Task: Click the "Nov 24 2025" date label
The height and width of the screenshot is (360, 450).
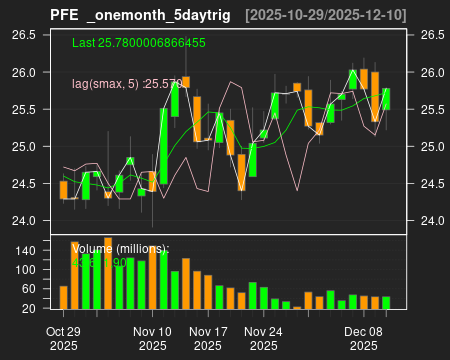Action: pos(263,339)
